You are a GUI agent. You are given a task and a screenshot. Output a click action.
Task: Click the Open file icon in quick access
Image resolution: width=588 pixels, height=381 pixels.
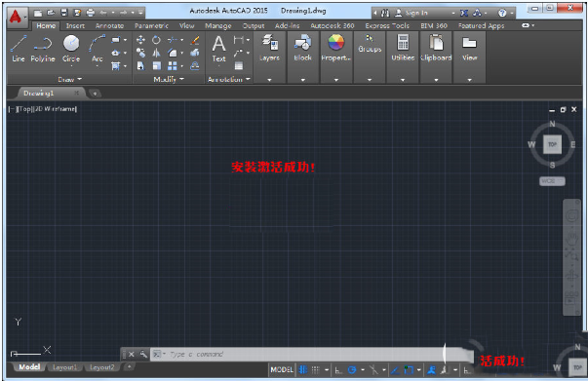51,13
